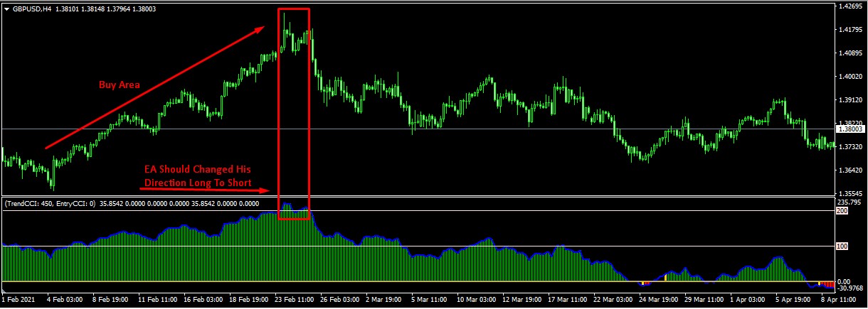Click the triangle icon beside GBPUSD,H4
This screenshot has width=868, height=309.
click(x=6, y=9)
